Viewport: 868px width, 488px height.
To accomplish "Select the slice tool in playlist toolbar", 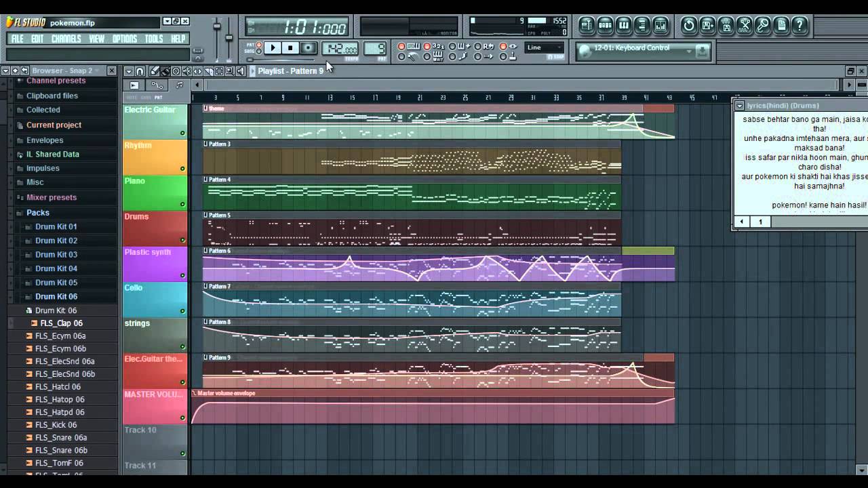I will click(x=208, y=71).
